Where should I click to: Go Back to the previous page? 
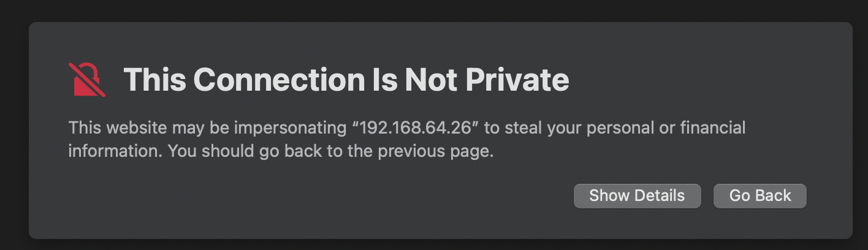tap(760, 196)
